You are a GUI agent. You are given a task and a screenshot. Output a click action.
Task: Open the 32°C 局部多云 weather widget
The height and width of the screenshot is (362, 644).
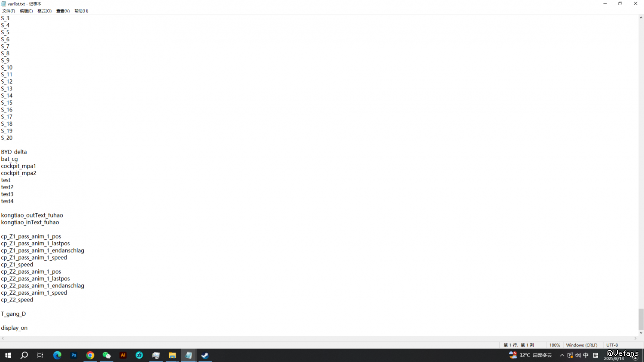pos(530,355)
